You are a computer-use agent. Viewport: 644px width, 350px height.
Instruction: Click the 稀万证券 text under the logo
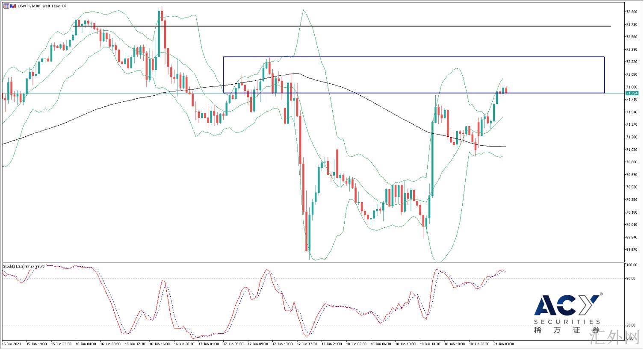click(x=567, y=330)
